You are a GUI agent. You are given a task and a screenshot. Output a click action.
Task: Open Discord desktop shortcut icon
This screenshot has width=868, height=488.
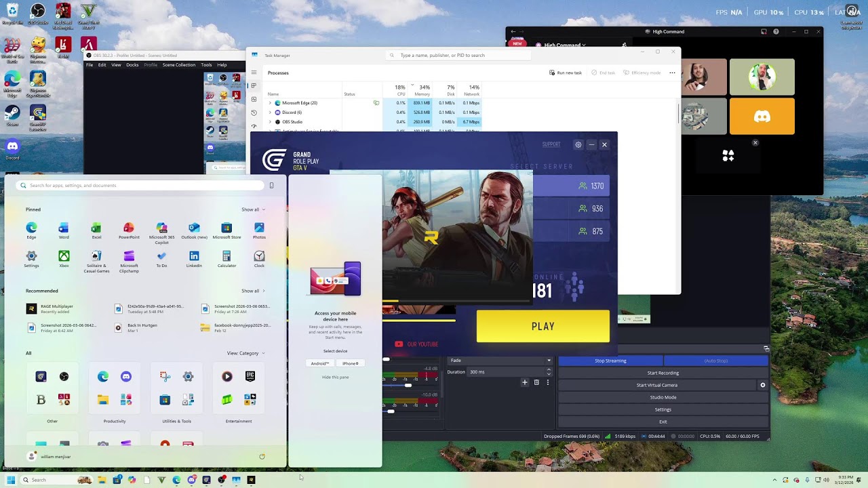(x=12, y=149)
